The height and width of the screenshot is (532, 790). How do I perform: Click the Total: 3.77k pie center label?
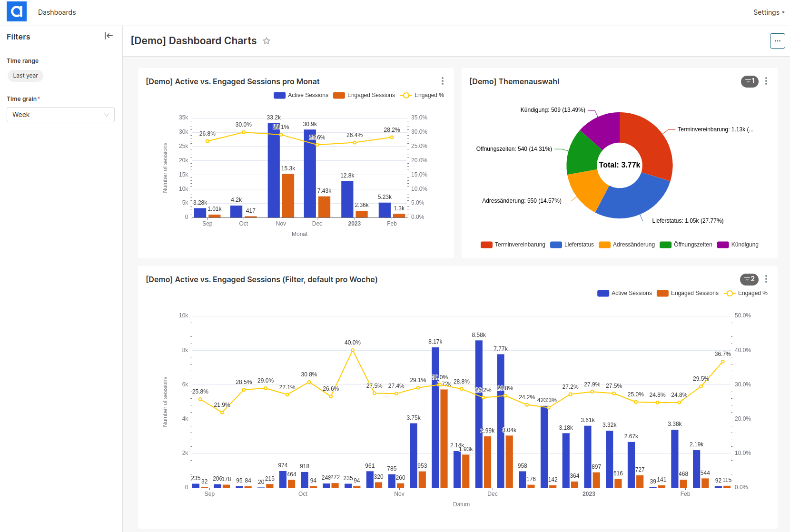tap(619, 165)
